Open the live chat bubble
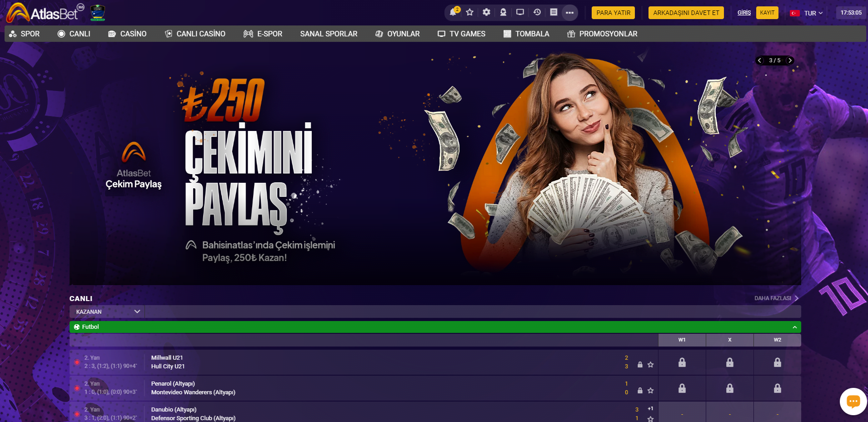This screenshot has width=868, height=422. click(x=853, y=401)
